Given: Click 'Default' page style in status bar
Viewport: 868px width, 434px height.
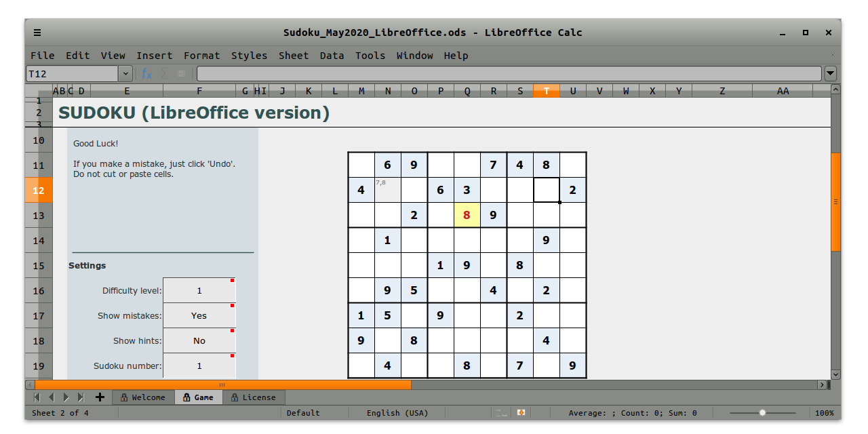Looking at the screenshot, I should [x=303, y=412].
